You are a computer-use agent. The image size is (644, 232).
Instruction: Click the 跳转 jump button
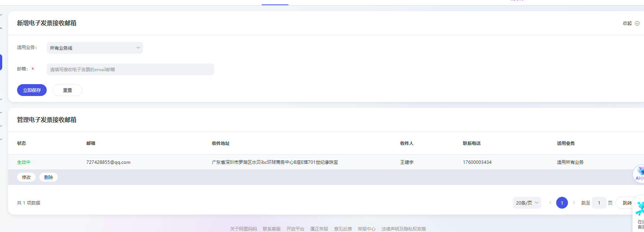pos(627,203)
